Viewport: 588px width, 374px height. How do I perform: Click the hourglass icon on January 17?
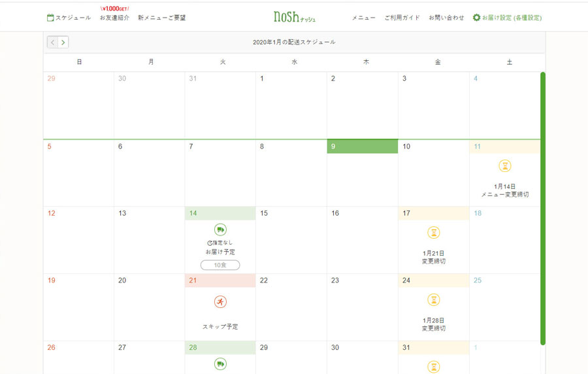[x=434, y=233]
